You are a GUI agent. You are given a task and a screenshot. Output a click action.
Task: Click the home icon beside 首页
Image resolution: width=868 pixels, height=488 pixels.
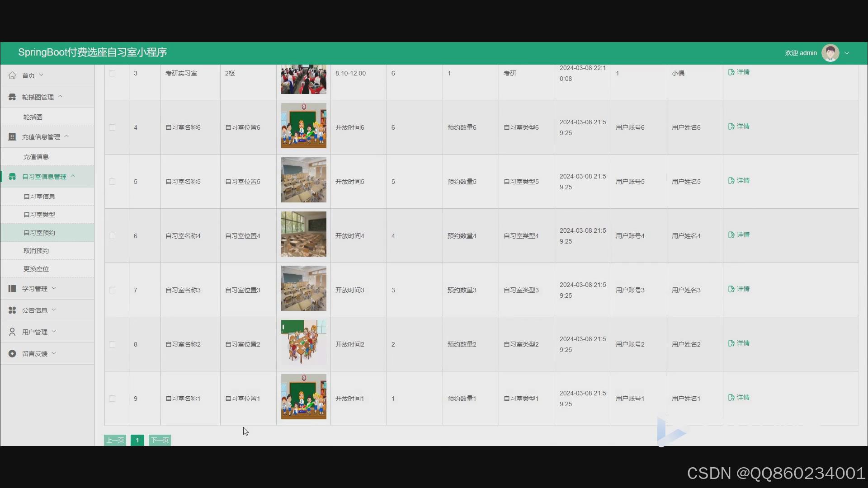(x=12, y=75)
